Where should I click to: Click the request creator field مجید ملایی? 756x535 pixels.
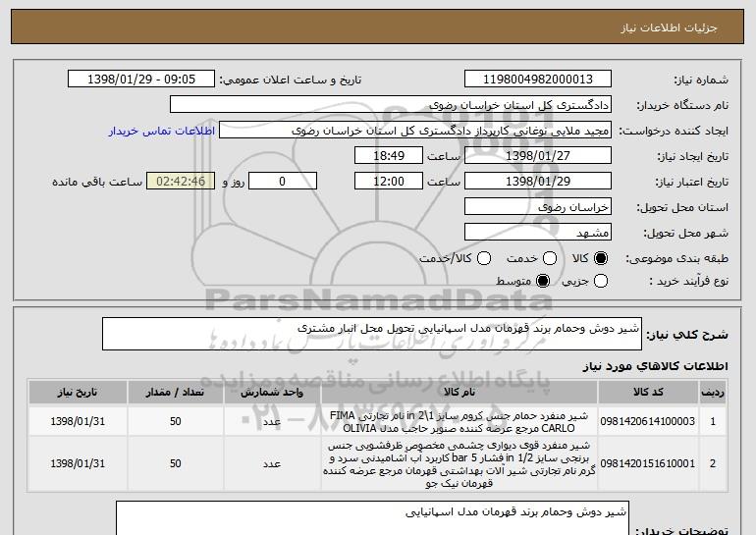415,131
